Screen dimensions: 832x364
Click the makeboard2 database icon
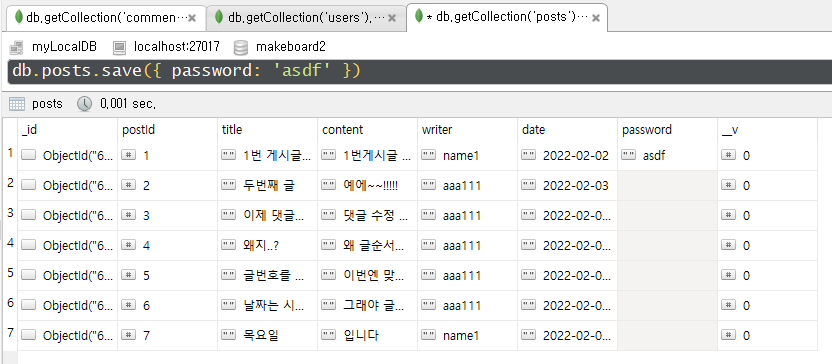[x=241, y=47]
